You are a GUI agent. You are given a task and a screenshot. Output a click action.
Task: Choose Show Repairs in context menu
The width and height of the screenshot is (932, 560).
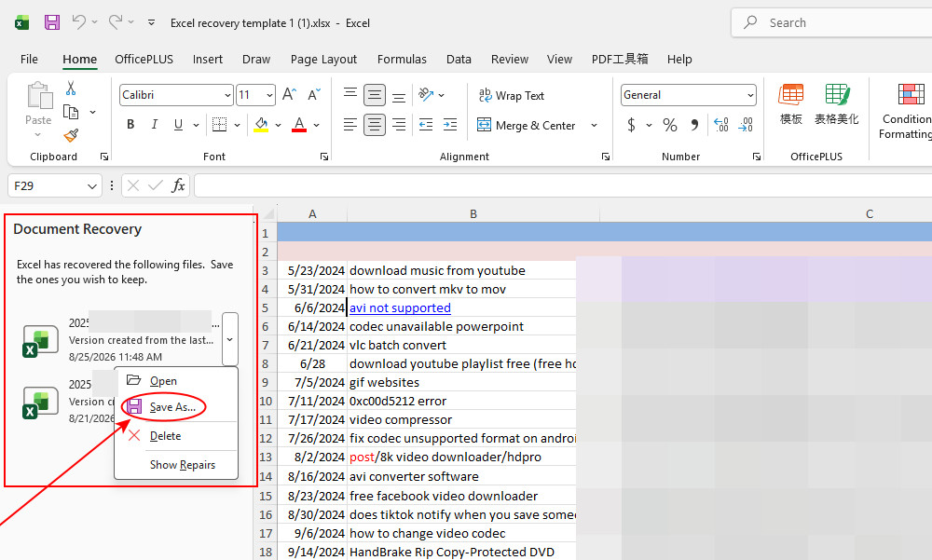click(182, 465)
